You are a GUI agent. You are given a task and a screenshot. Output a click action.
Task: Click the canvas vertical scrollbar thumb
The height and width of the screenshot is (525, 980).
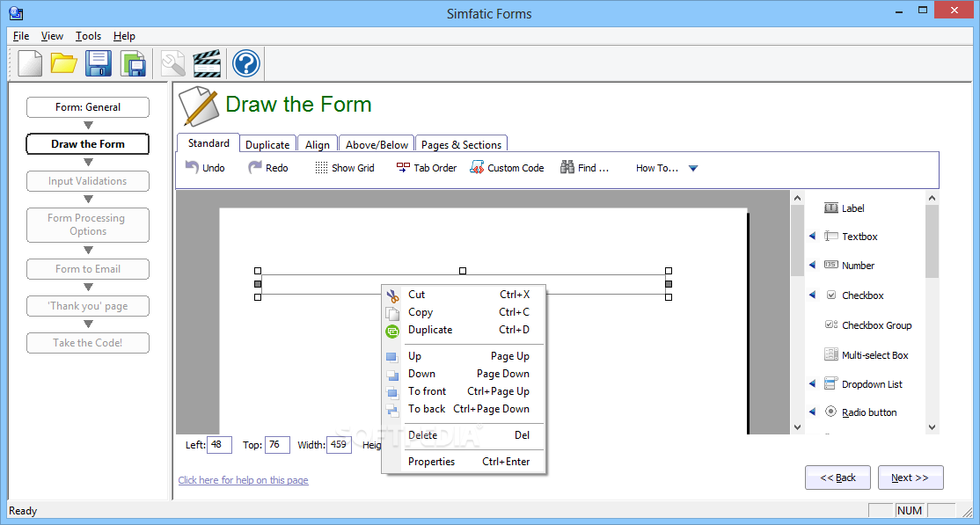point(798,240)
